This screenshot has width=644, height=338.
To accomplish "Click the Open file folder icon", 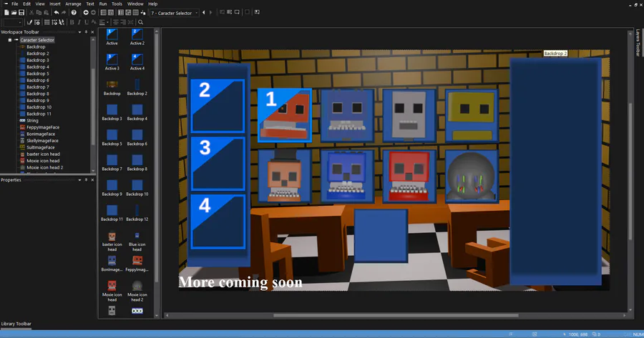I will click(14, 13).
